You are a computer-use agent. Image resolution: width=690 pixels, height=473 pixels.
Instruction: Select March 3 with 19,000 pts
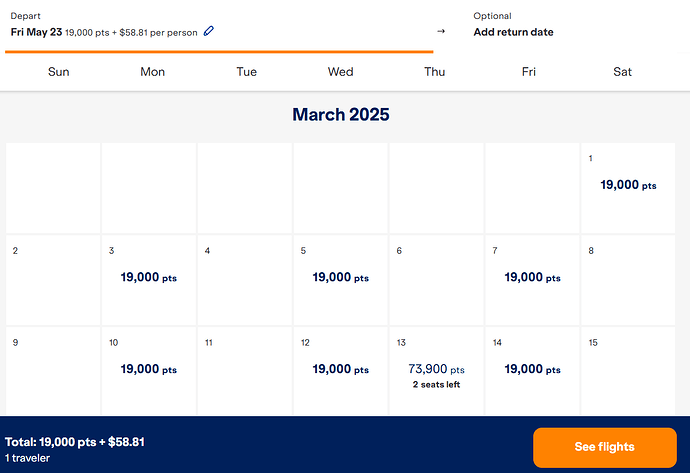tap(149, 280)
